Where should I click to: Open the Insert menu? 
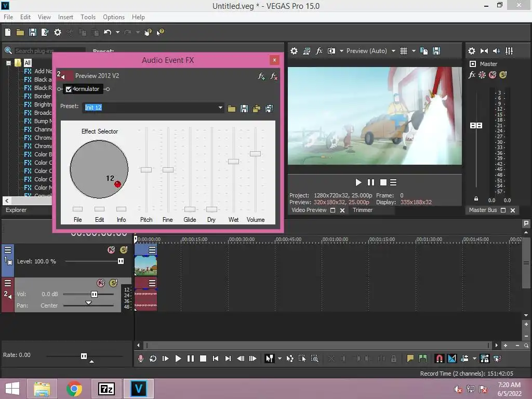65,17
